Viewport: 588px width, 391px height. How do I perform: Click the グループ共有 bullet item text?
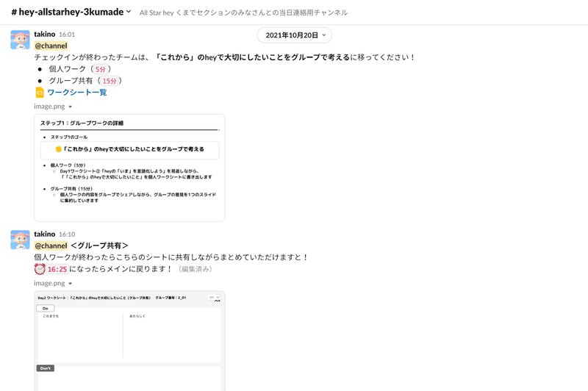click(x=71, y=81)
